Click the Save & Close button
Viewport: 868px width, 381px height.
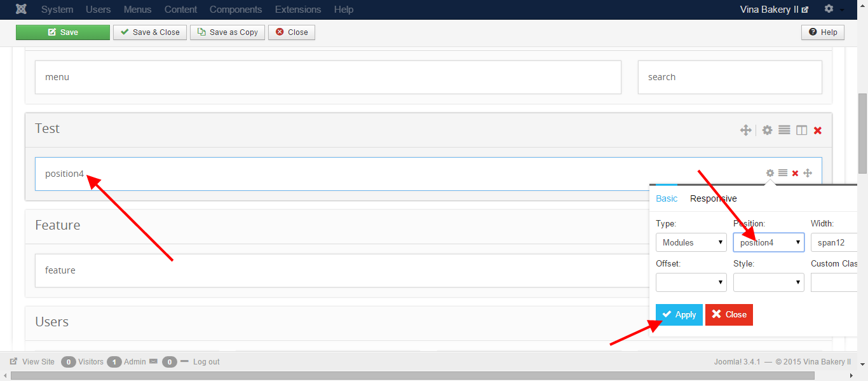[150, 32]
